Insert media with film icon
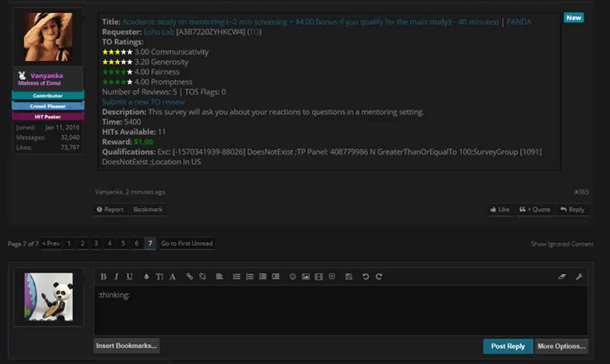Screen dimensions: 610x364 point(319,276)
